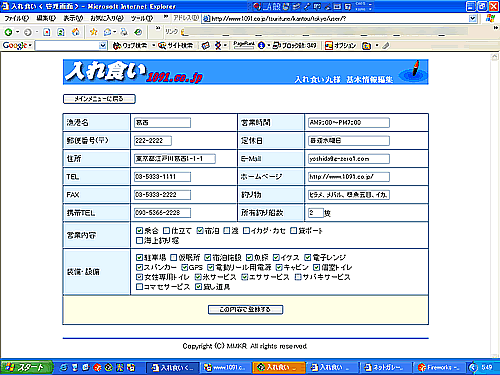Image resolution: width=500 pixels, height=375 pixels.
Task: Click the 営業時間 input field
Action: 349,123
